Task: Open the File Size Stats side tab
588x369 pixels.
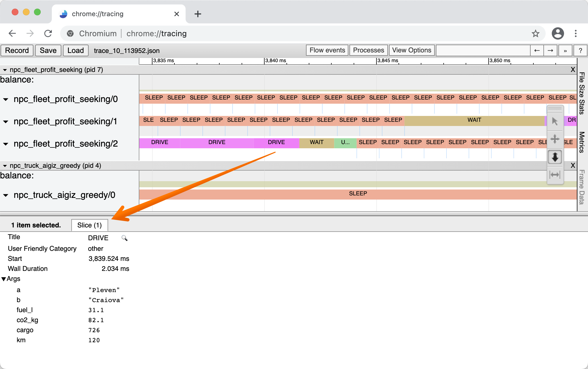Action: pyautogui.click(x=582, y=93)
